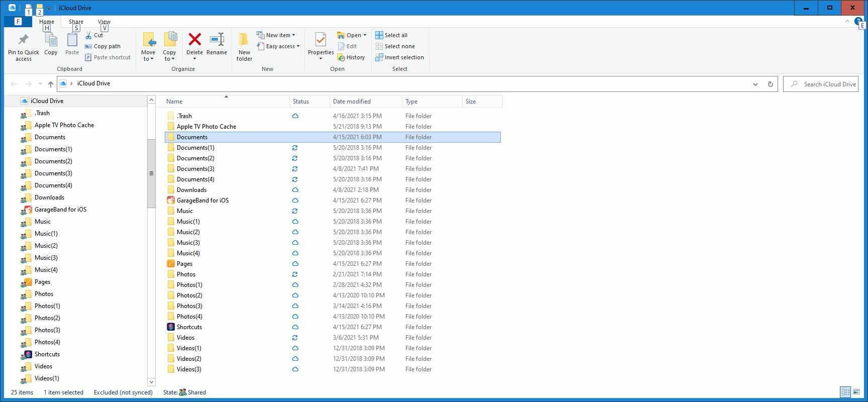Create a New folder
This screenshot has width=868, height=402.
(244, 47)
